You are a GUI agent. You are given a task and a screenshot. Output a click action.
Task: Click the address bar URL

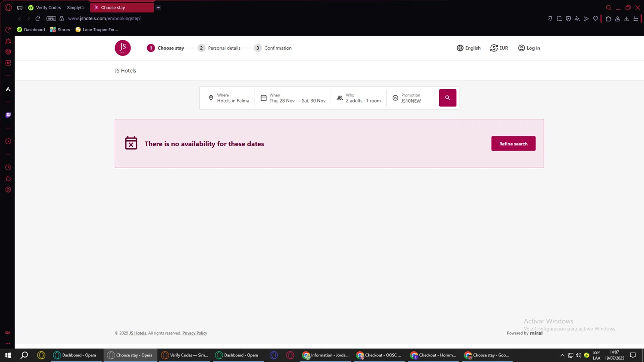105,18
